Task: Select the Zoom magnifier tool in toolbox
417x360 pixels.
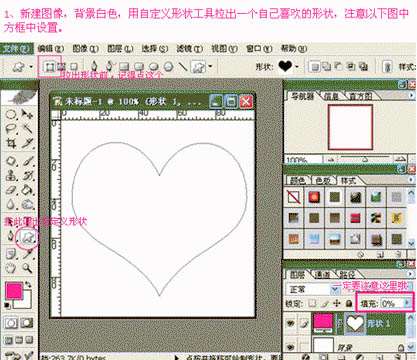Action: (27, 268)
